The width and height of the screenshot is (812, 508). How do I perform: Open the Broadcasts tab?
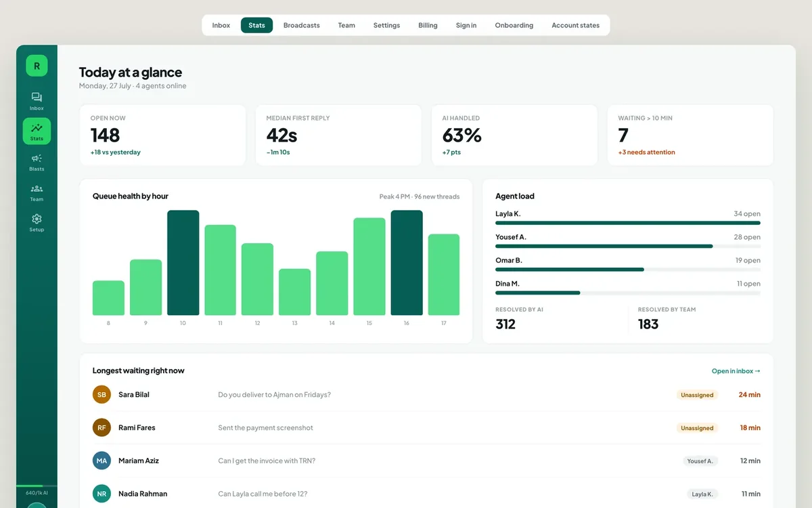coord(302,25)
